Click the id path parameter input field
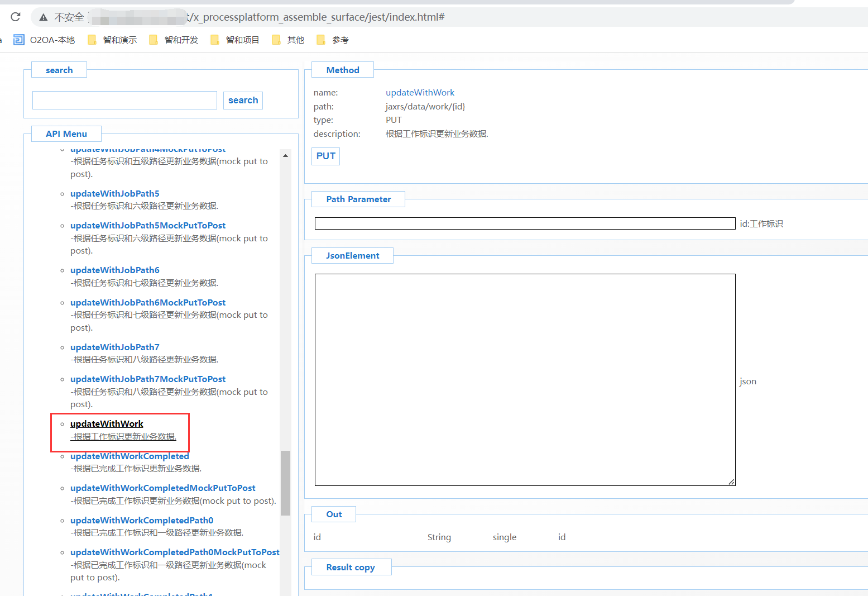The width and height of the screenshot is (868, 596). click(x=525, y=223)
